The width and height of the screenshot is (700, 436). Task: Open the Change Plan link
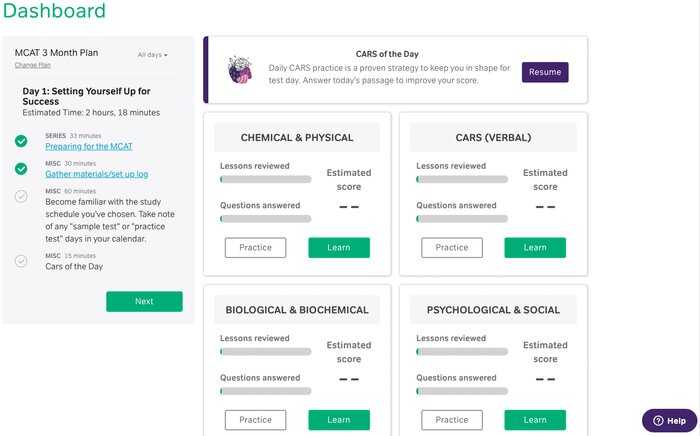[x=33, y=65]
